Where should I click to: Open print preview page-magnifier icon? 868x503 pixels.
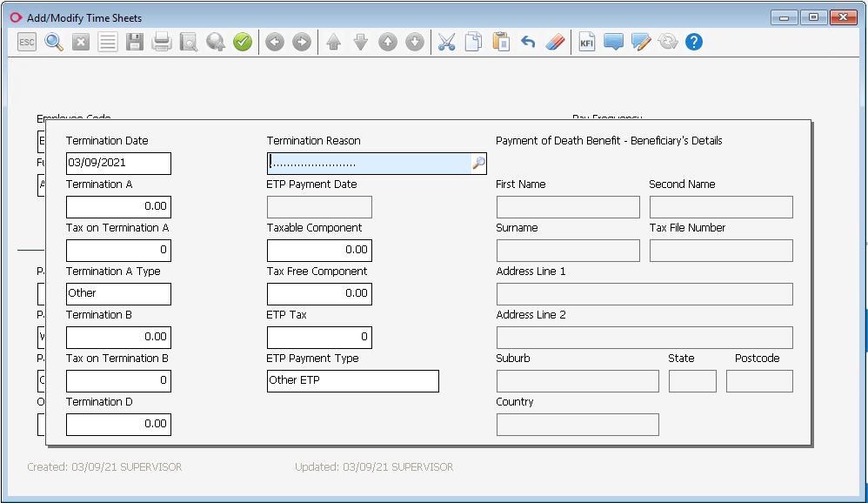point(189,42)
